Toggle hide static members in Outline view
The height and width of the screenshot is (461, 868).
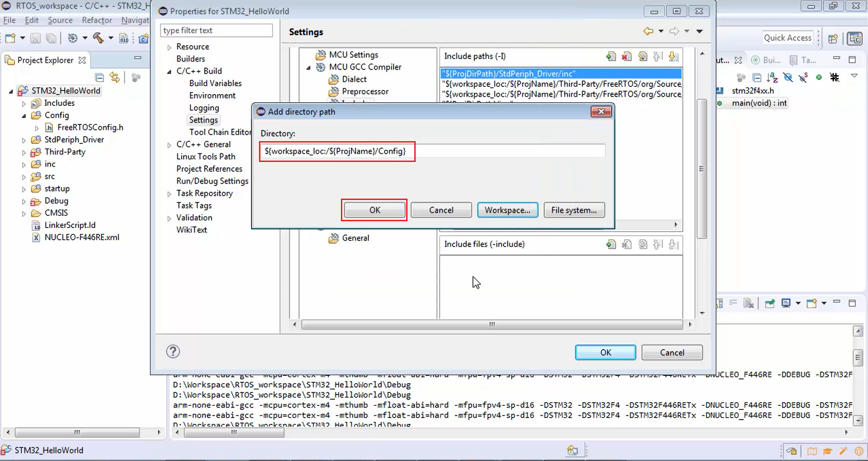[803, 77]
